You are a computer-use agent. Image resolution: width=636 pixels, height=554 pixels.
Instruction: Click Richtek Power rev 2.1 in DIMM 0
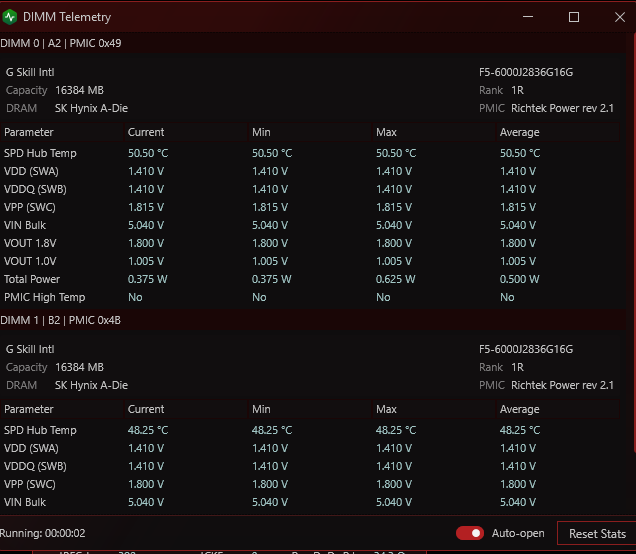(562, 108)
